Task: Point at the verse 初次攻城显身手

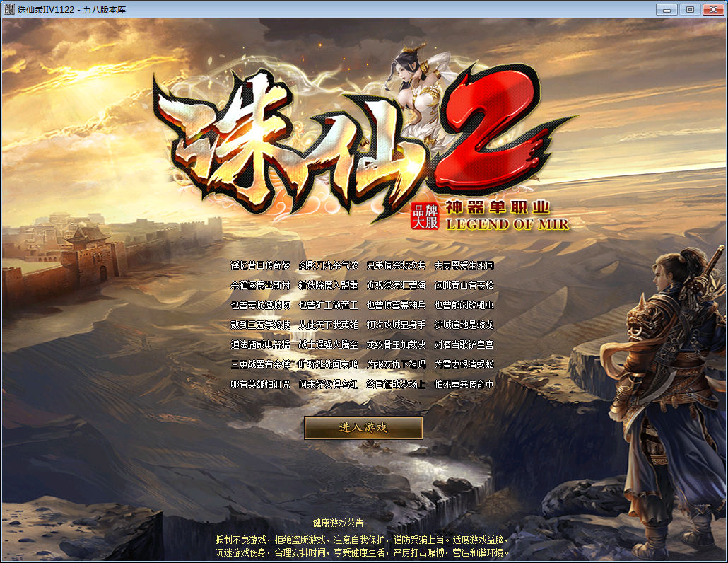Action: click(396, 325)
